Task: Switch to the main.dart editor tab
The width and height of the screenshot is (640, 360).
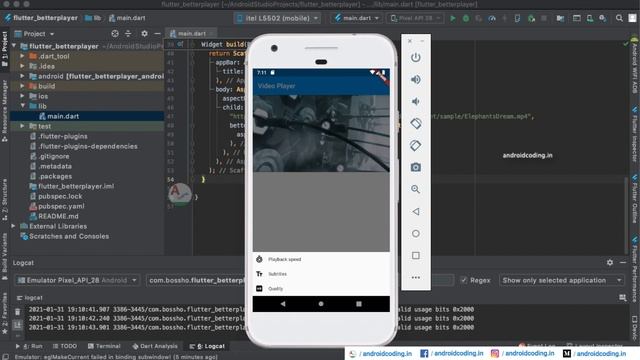Action: click(191, 33)
